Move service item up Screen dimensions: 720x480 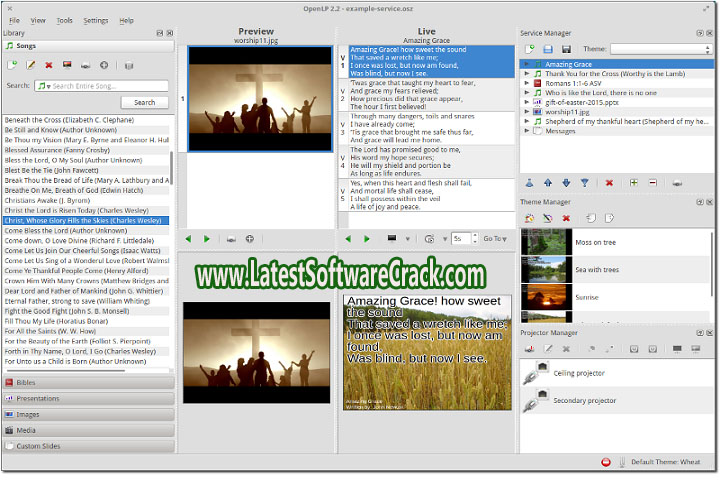[x=548, y=183]
